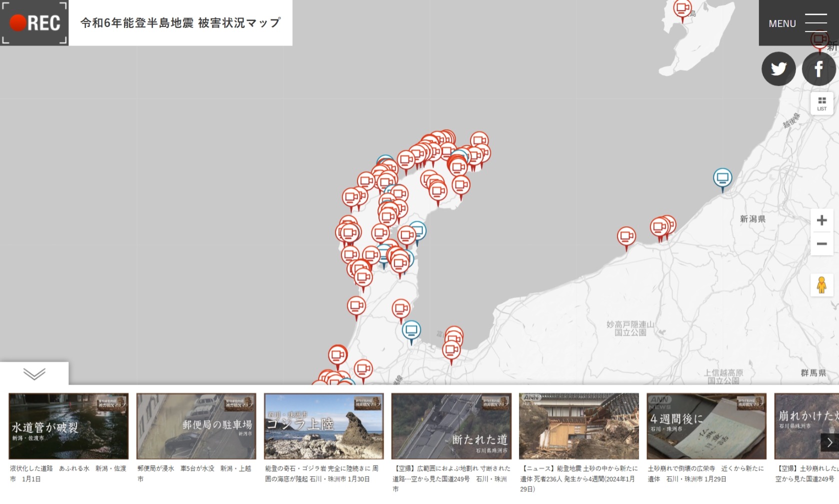Click the REC logo
The width and height of the screenshot is (839, 504).
34,23
